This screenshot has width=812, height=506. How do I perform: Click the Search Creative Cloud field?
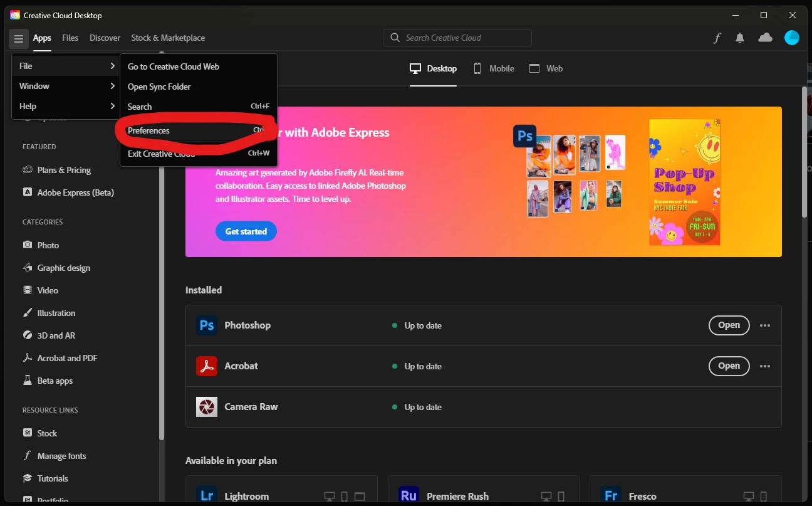tap(457, 38)
